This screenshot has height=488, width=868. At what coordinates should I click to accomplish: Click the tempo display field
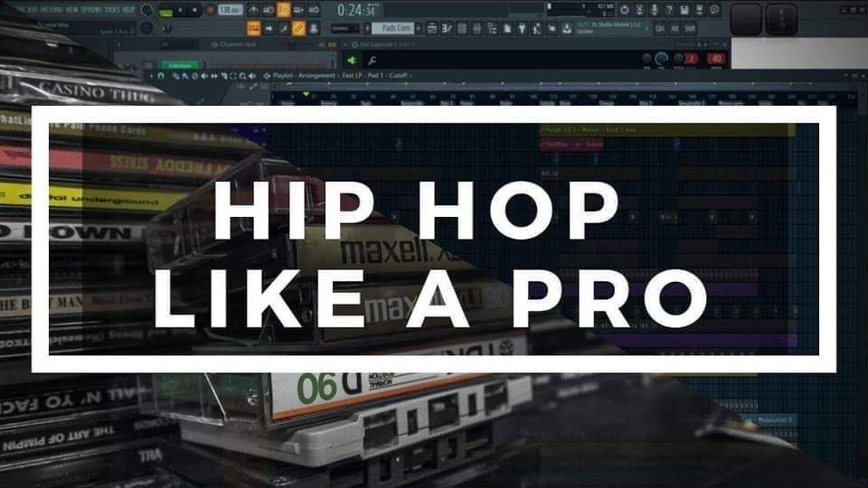[231, 10]
